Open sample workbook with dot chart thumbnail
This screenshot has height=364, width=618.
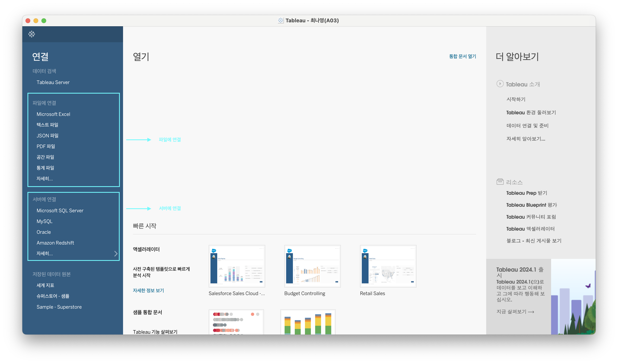pyautogui.click(x=236, y=322)
